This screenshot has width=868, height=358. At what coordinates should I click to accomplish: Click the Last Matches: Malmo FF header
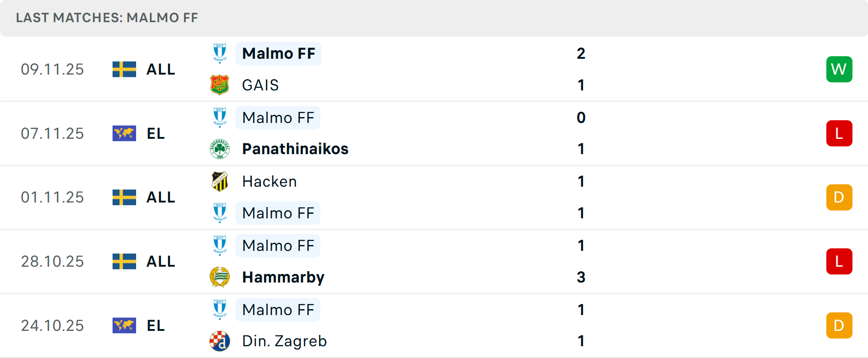point(107,18)
